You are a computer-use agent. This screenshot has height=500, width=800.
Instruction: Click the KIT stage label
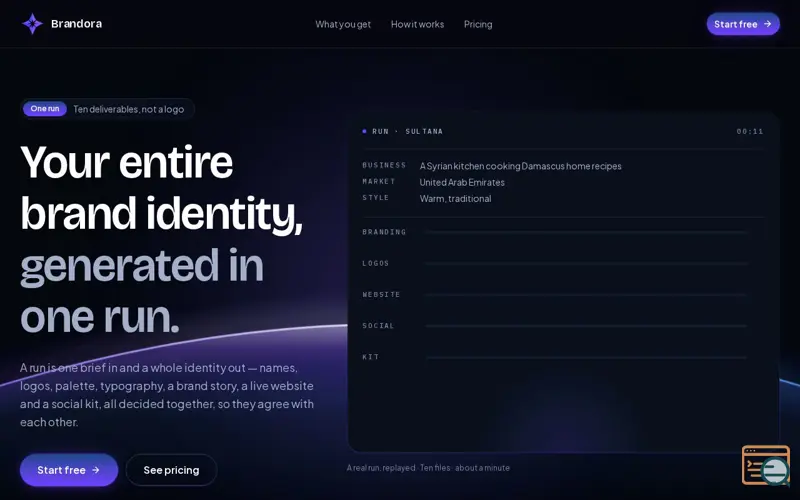[x=370, y=357]
